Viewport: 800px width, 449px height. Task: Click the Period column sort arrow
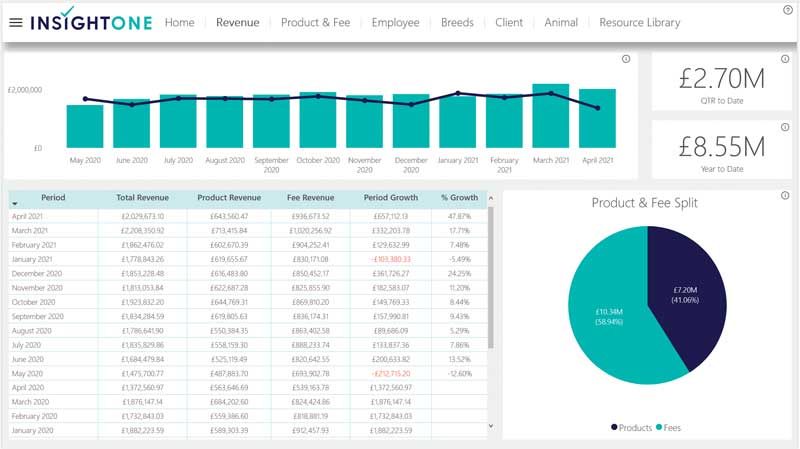[15, 204]
